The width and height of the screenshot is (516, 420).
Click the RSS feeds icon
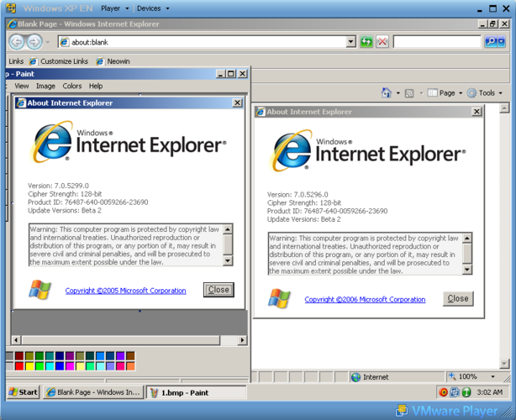coord(409,93)
